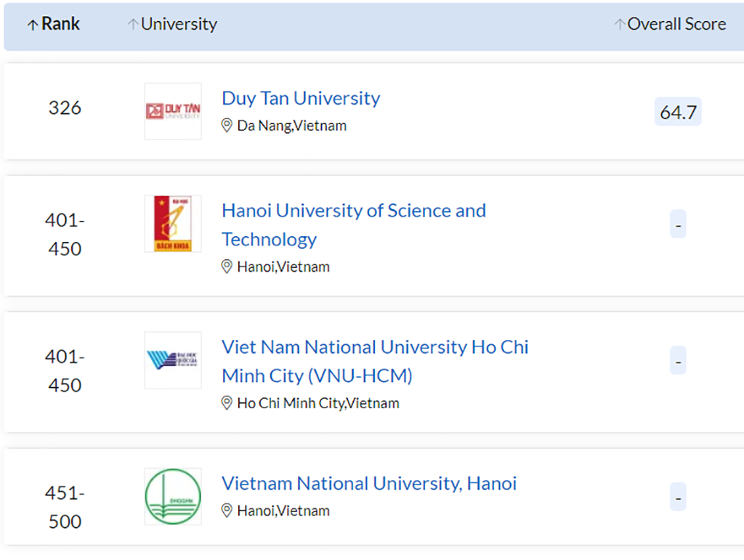The image size is (744, 560).
Task: Sort table by Rank column header
Action: 61,24
